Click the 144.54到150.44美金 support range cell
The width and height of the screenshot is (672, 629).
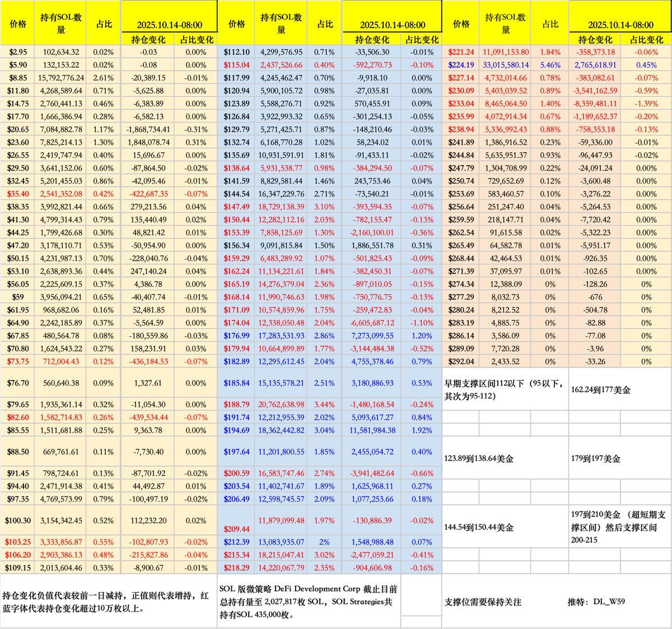pos(505,527)
